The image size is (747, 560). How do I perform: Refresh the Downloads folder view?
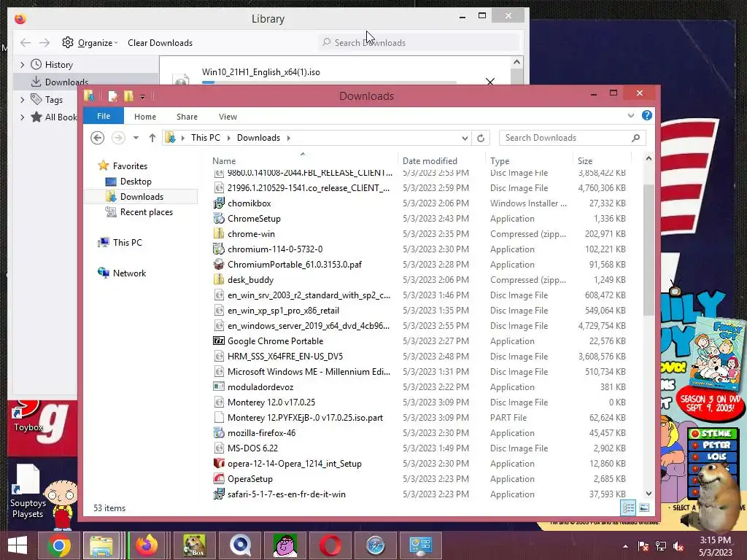[x=481, y=138]
